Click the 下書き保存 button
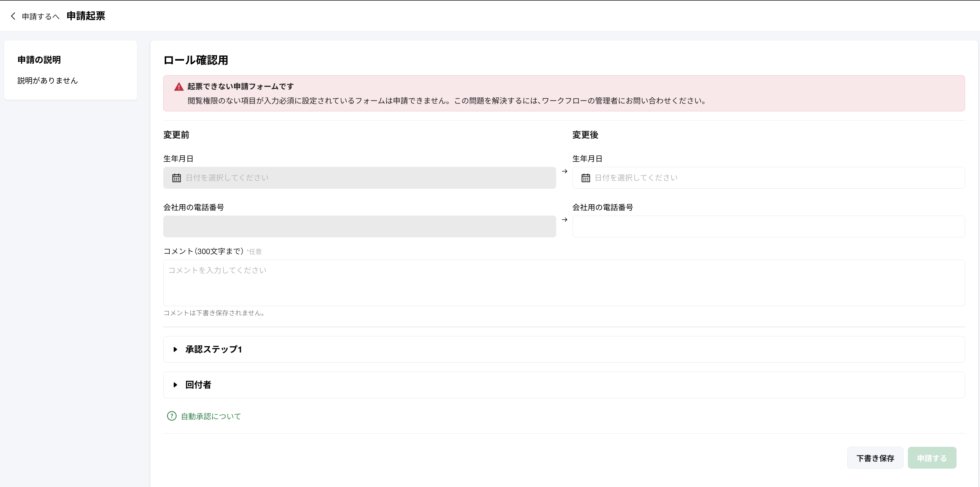This screenshot has width=980, height=487. pyautogui.click(x=875, y=458)
